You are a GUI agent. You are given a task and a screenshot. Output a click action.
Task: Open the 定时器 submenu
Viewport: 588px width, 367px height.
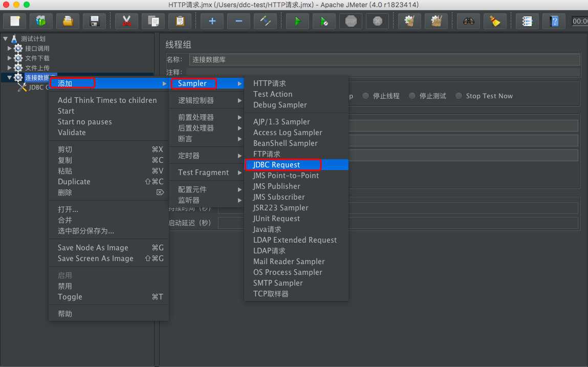207,156
